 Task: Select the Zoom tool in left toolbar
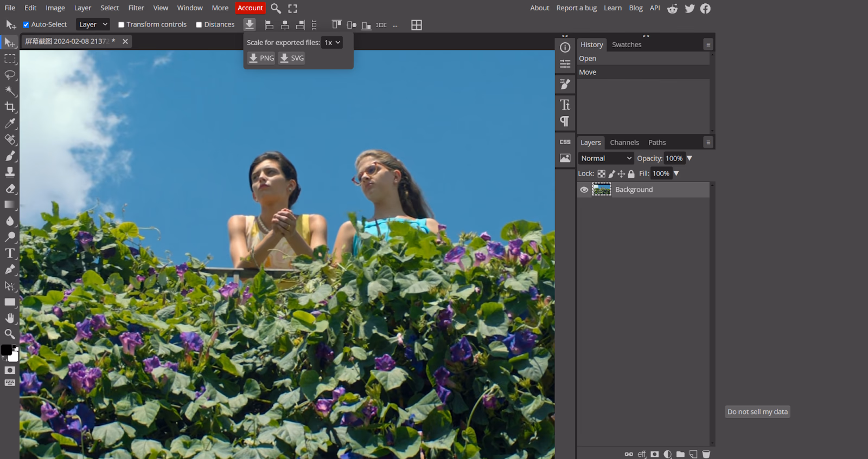click(x=10, y=334)
